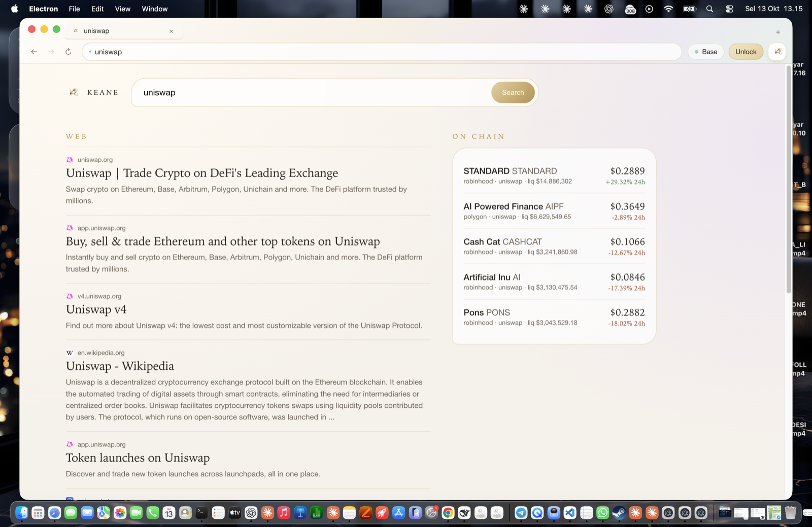Click the Unlock button

(746, 52)
